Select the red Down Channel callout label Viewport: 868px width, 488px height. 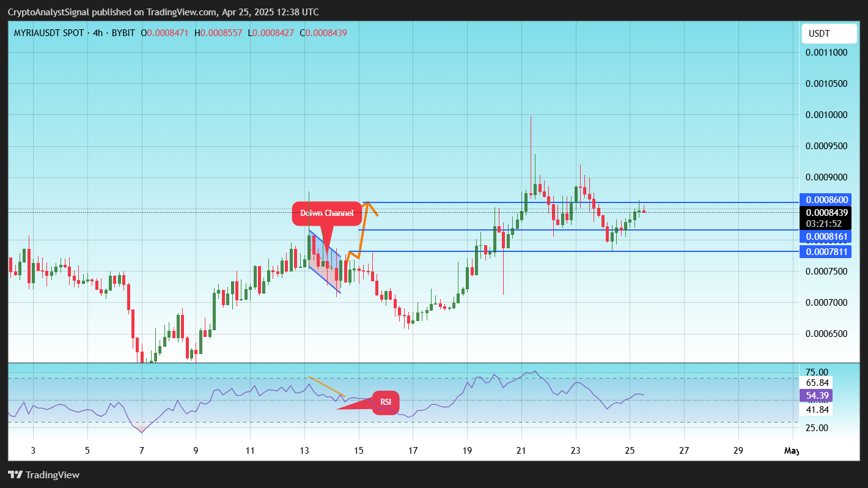coord(326,213)
